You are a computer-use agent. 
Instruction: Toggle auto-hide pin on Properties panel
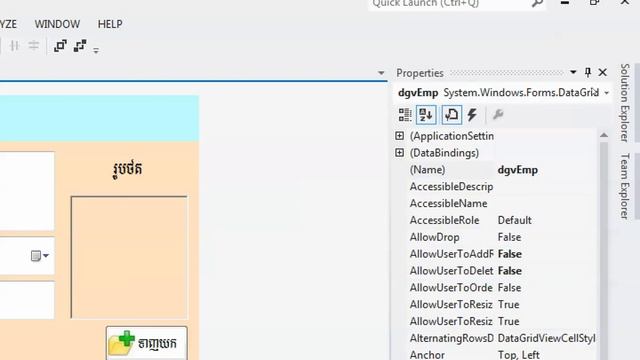[588, 72]
